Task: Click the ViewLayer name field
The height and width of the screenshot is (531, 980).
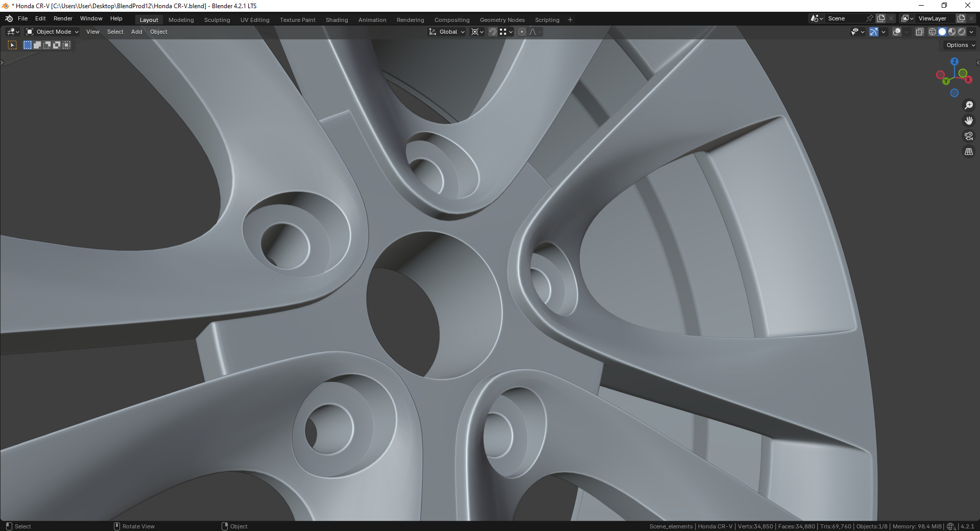Action: (x=935, y=18)
